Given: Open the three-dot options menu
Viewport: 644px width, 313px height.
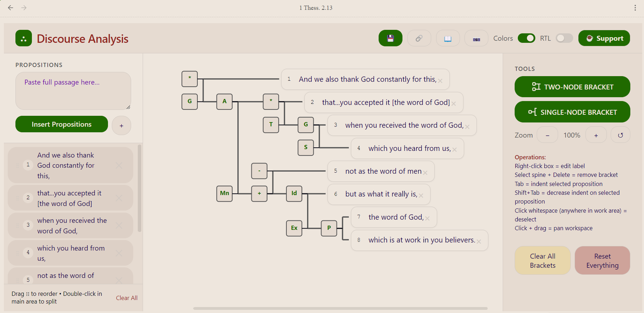Looking at the screenshot, I should point(635,8).
